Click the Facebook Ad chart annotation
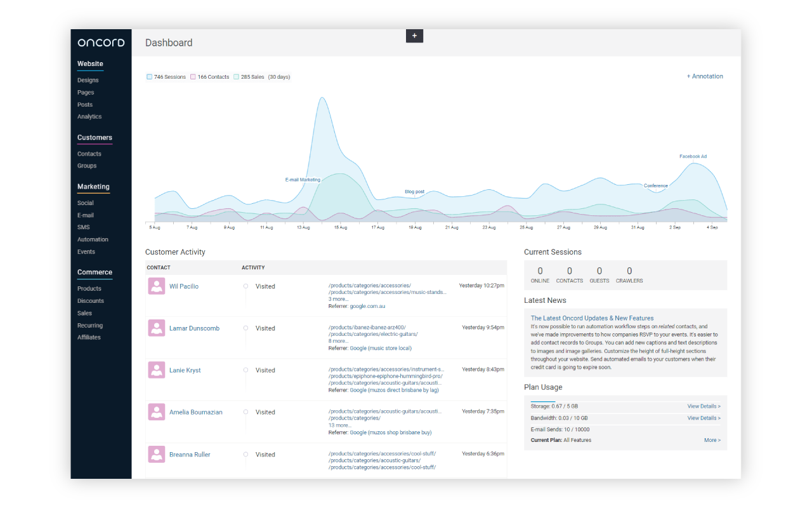Image resolution: width=812 pixels, height=508 pixels. click(x=693, y=156)
